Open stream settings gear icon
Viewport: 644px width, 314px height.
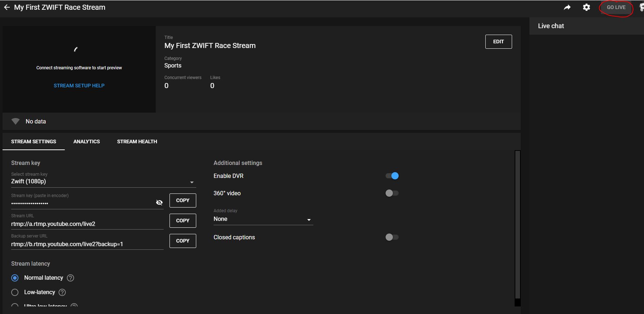[x=586, y=7]
